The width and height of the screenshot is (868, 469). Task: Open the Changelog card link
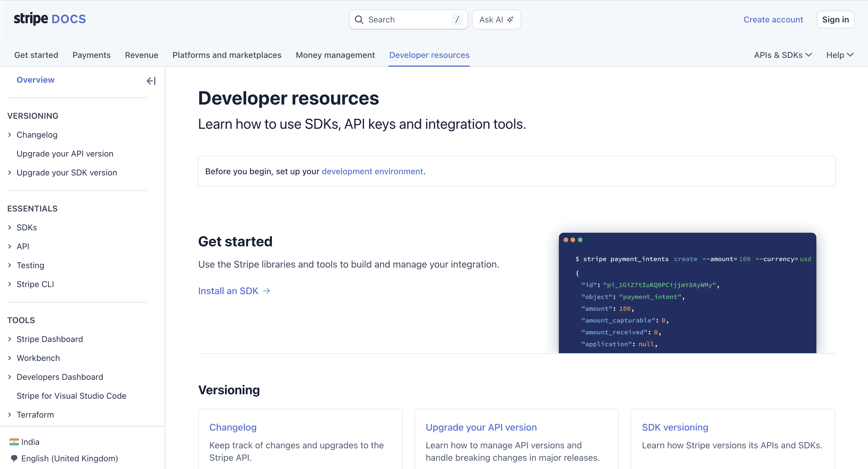(233, 427)
